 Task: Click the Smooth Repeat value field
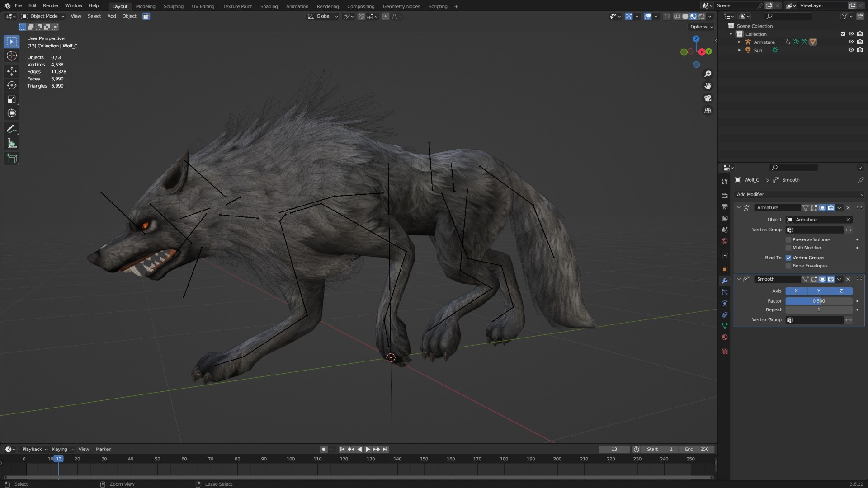(819, 310)
